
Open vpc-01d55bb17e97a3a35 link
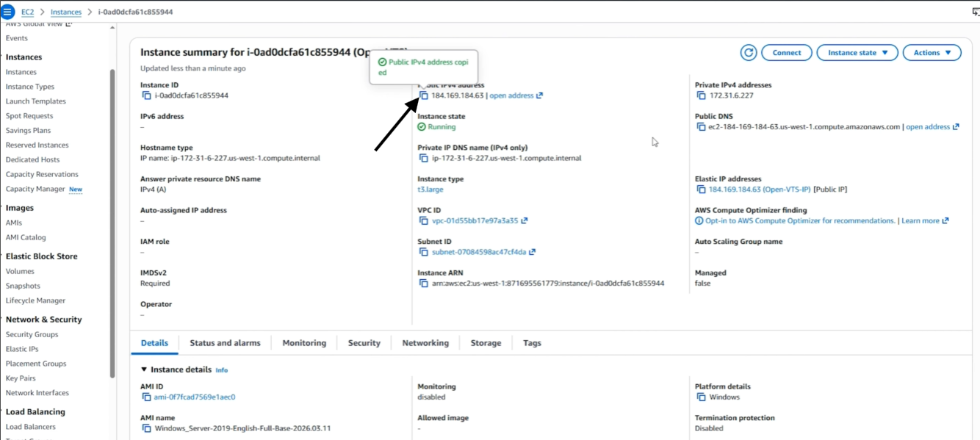coord(475,220)
